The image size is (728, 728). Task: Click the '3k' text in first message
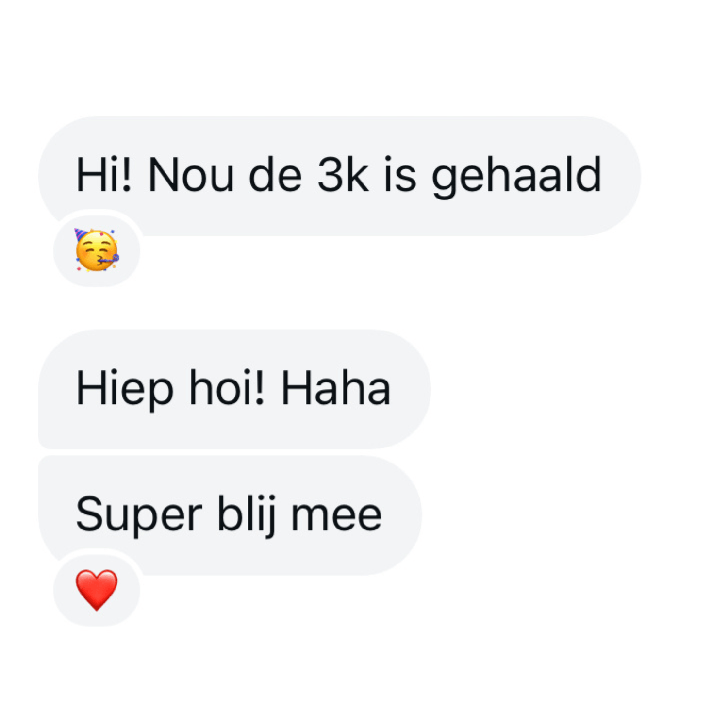[343, 175]
